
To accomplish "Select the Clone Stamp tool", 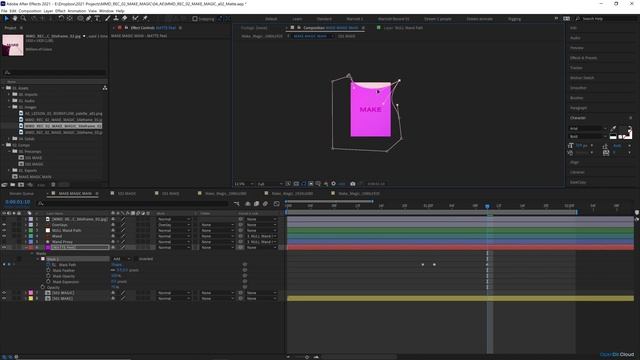I will tap(116, 18).
